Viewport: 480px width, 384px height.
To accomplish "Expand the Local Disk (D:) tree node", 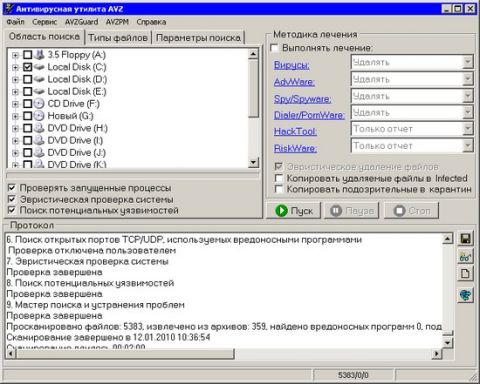I will click(x=15, y=79).
